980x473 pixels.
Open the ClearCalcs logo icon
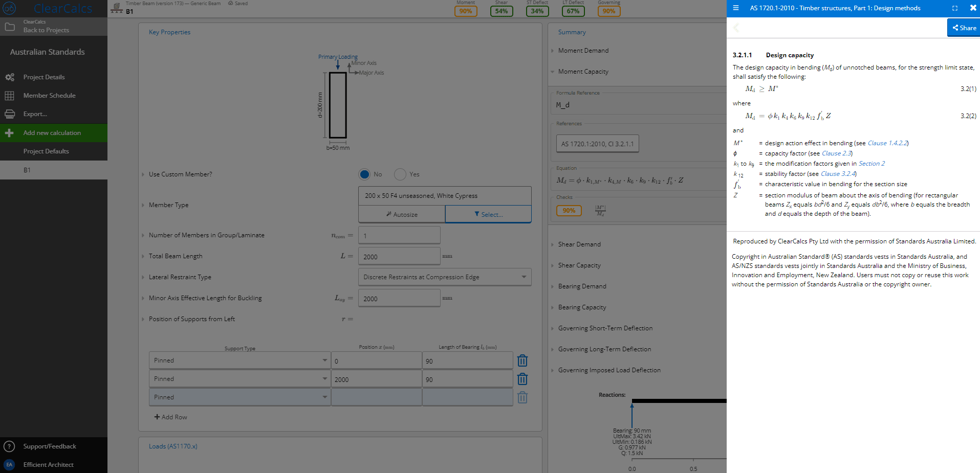[9, 8]
